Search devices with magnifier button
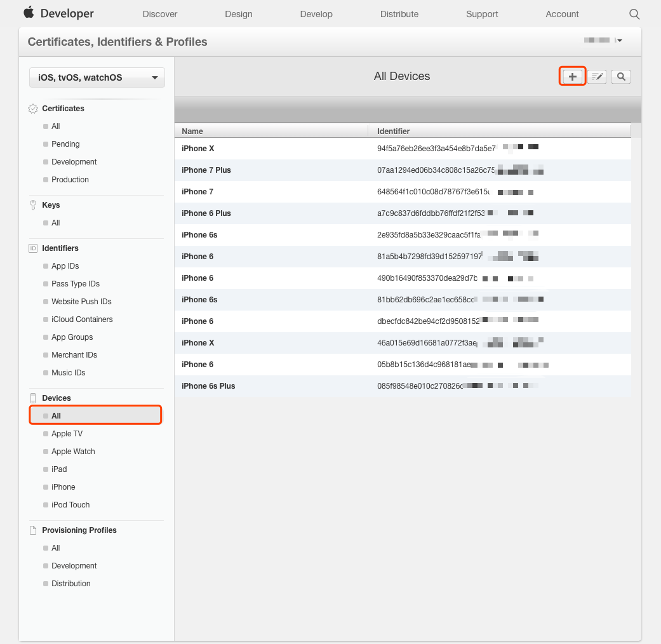661x644 pixels. click(621, 76)
